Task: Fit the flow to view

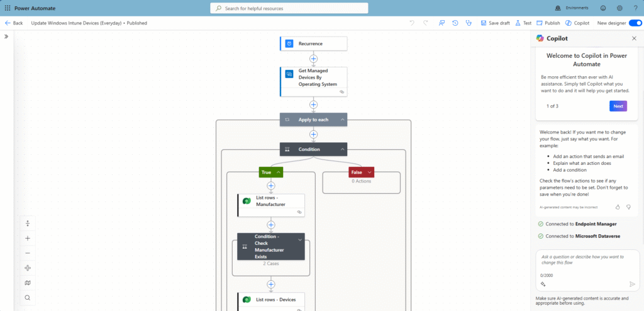Action: click(x=28, y=268)
